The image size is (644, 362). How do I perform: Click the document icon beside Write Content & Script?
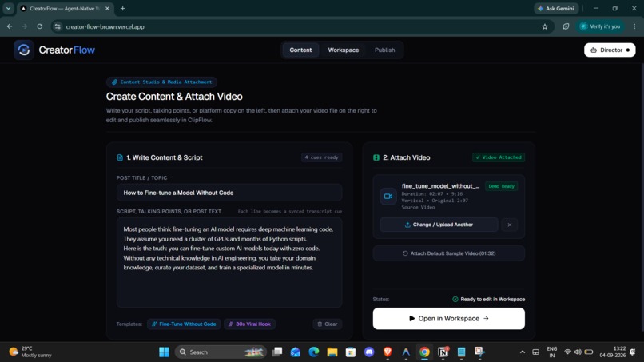click(120, 157)
